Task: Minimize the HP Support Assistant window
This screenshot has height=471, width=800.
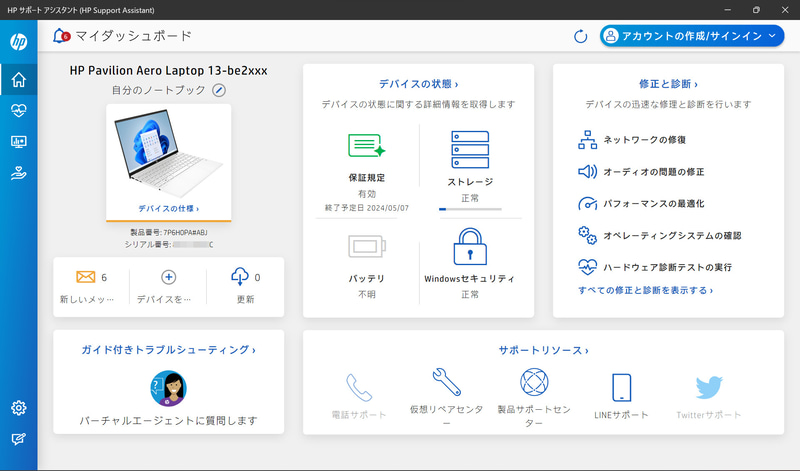Action: (x=728, y=10)
